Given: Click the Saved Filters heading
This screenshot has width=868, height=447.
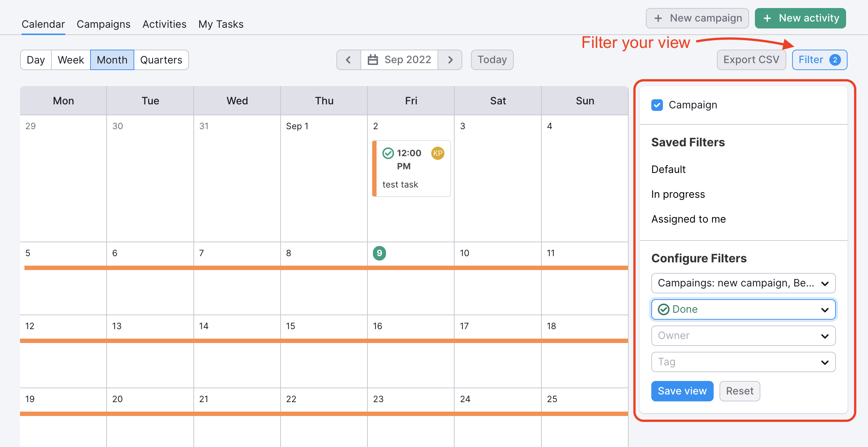Looking at the screenshot, I should click(688, 142).
